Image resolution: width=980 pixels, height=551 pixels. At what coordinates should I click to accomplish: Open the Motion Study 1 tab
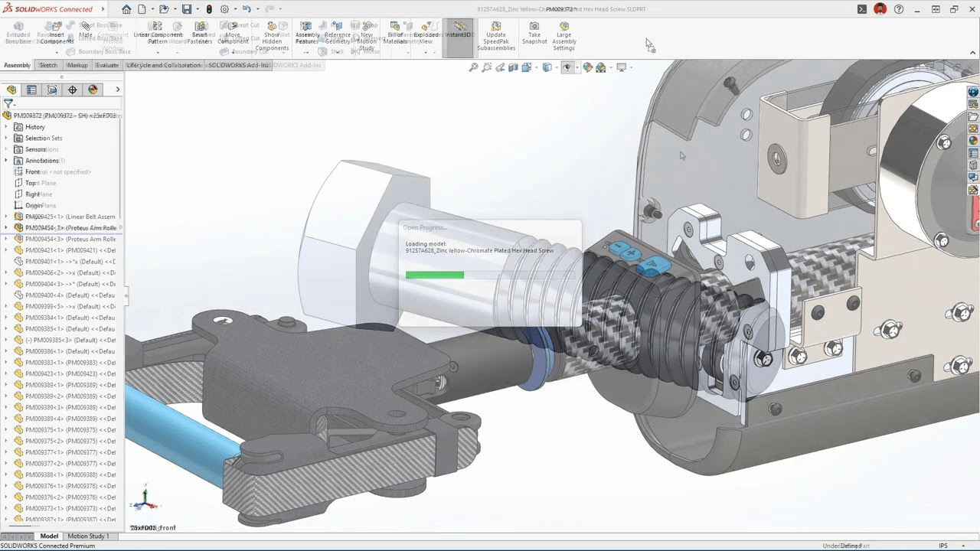pos(87,536)
